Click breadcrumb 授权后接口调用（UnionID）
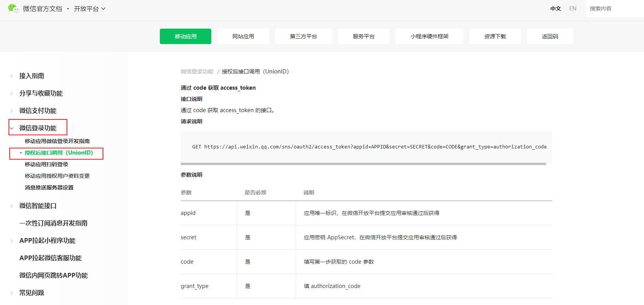The image size is (644, 305). coord(255,72)
